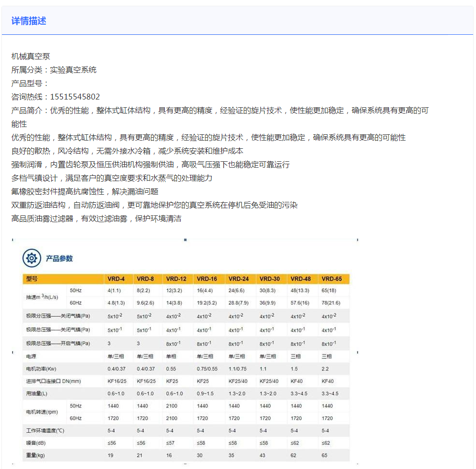
Task: Select the VRD-24 column header
Action: point(239,279)
